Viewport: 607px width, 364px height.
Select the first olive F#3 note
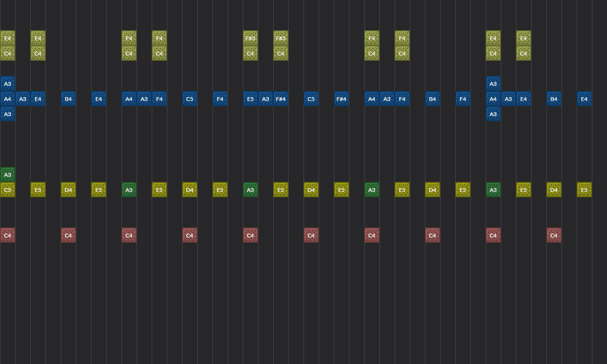250,38
